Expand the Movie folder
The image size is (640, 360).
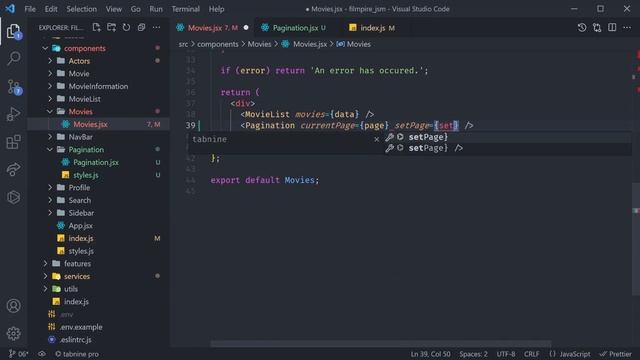pyautogui.click(x=50, y=73)
